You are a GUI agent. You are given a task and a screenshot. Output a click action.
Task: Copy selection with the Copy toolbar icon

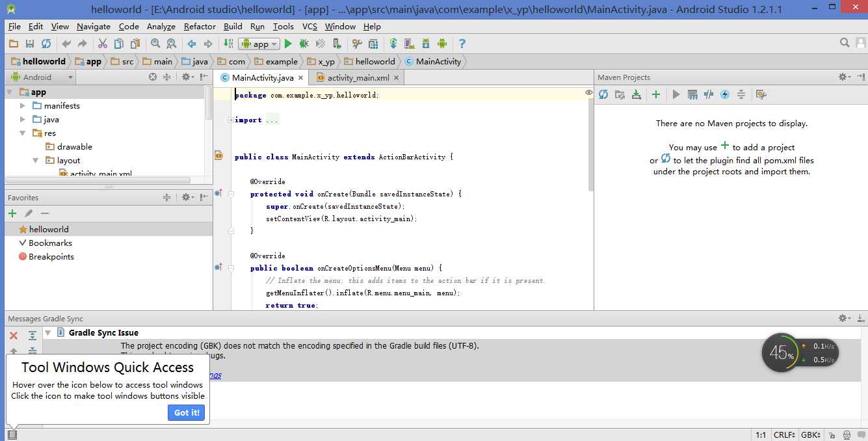(x=119, y=44)
